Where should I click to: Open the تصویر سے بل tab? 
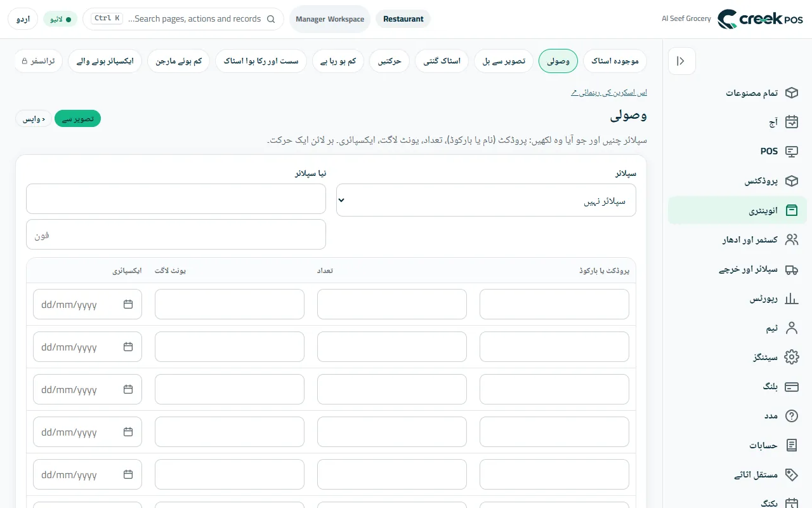(x=504, y=61)
